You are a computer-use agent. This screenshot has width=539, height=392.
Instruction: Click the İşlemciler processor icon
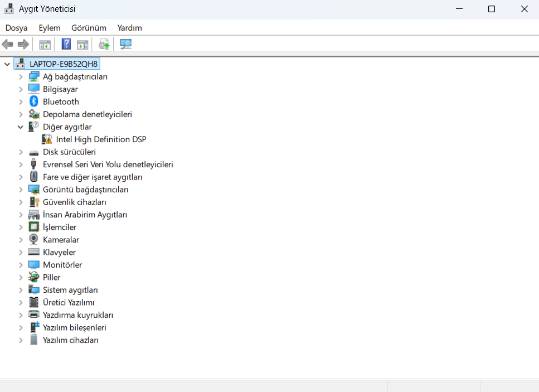point(33,227)
